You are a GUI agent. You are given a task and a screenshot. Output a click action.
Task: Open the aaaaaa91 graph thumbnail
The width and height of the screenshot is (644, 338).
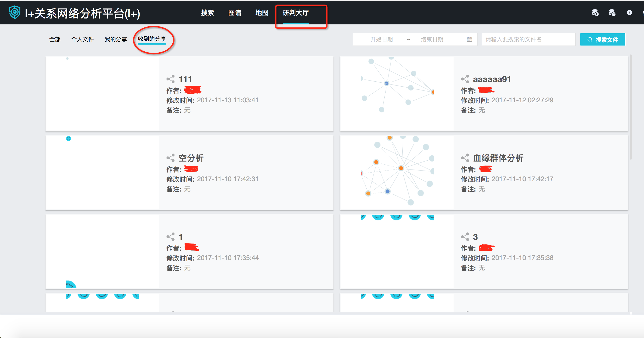[397, 94]
